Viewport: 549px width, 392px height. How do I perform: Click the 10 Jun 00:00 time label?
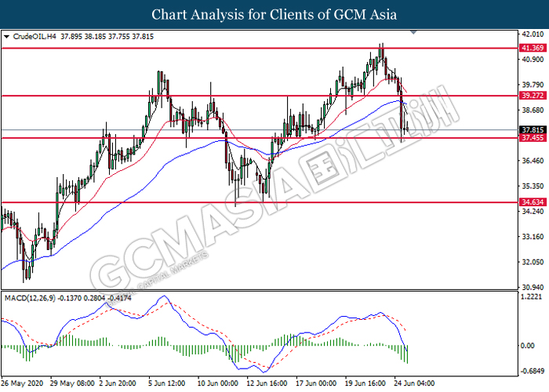218,383
